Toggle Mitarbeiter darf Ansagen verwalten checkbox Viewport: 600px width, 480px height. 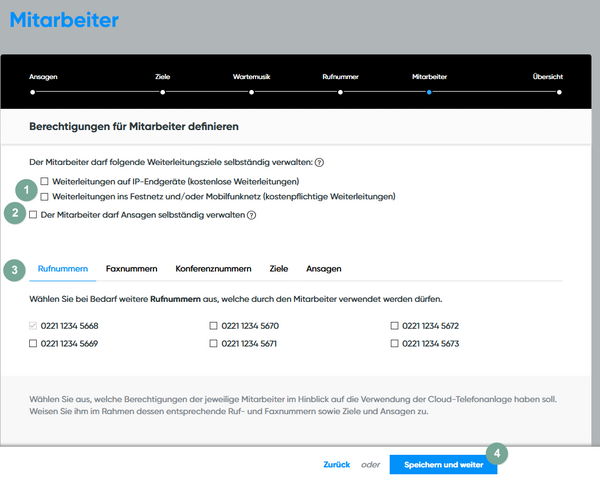(x=35, y=214)
